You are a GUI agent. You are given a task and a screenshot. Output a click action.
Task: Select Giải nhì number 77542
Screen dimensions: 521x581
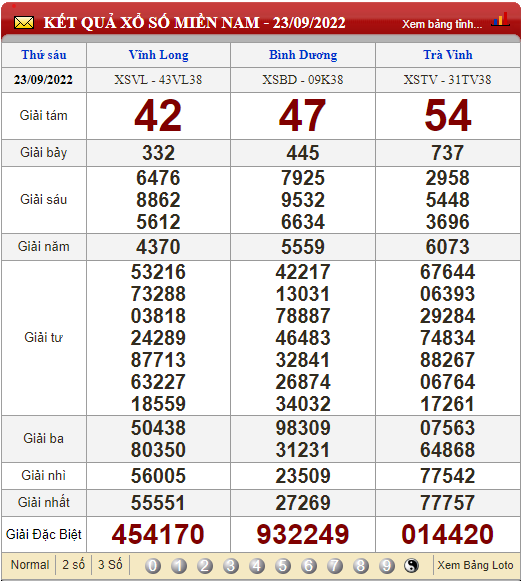tap(448, 476)
